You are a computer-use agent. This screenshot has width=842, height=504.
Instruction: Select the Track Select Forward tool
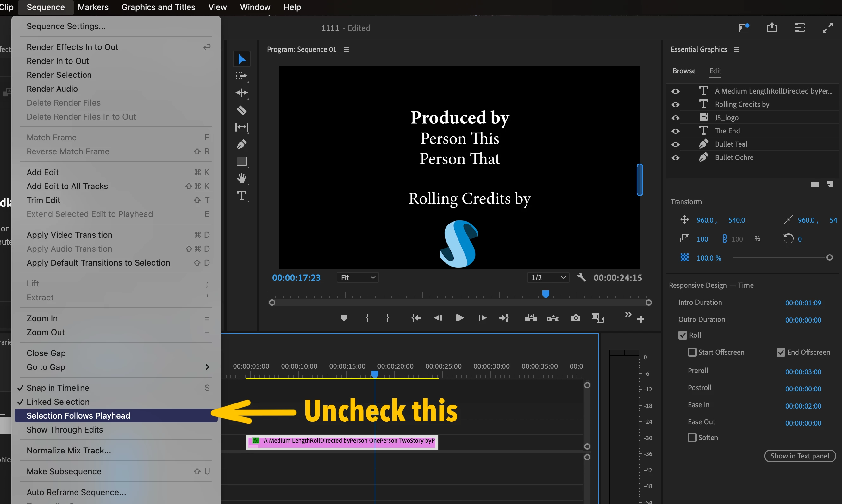242,76
